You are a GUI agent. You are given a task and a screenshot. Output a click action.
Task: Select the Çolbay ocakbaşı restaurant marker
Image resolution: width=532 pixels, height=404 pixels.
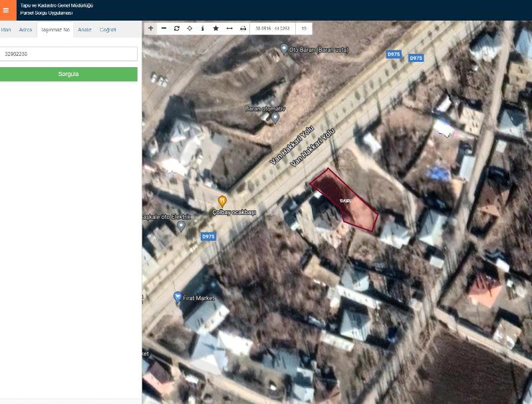pos(222,200)
